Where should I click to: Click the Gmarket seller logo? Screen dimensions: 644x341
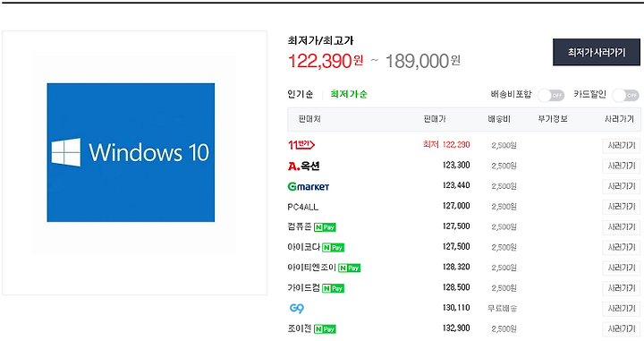point(309,186)
